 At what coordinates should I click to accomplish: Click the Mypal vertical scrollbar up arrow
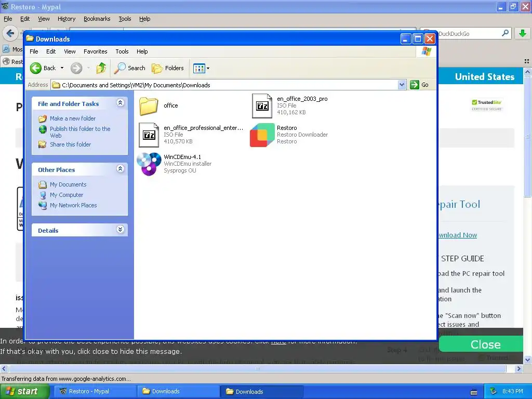[x=527, y=72]
